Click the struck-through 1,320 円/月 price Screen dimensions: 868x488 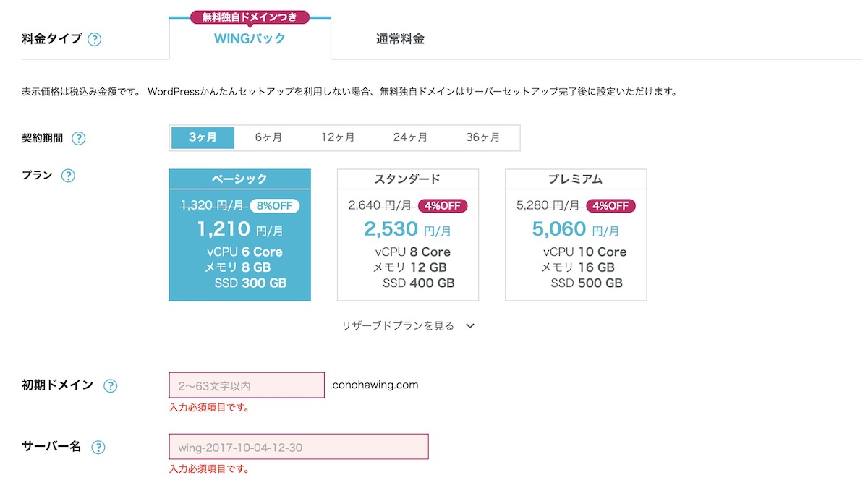pos(213,205)
